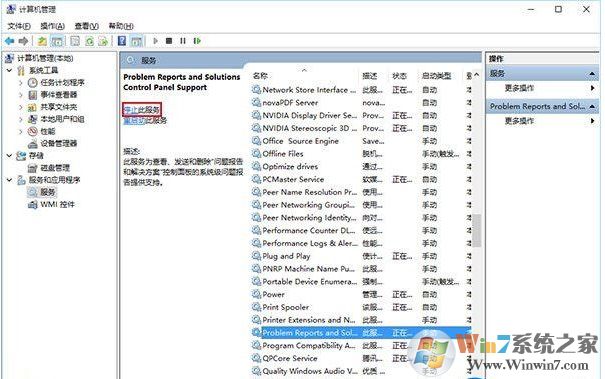
Task: Open the 操作(A) menu
Action: (x=52, y=26)
